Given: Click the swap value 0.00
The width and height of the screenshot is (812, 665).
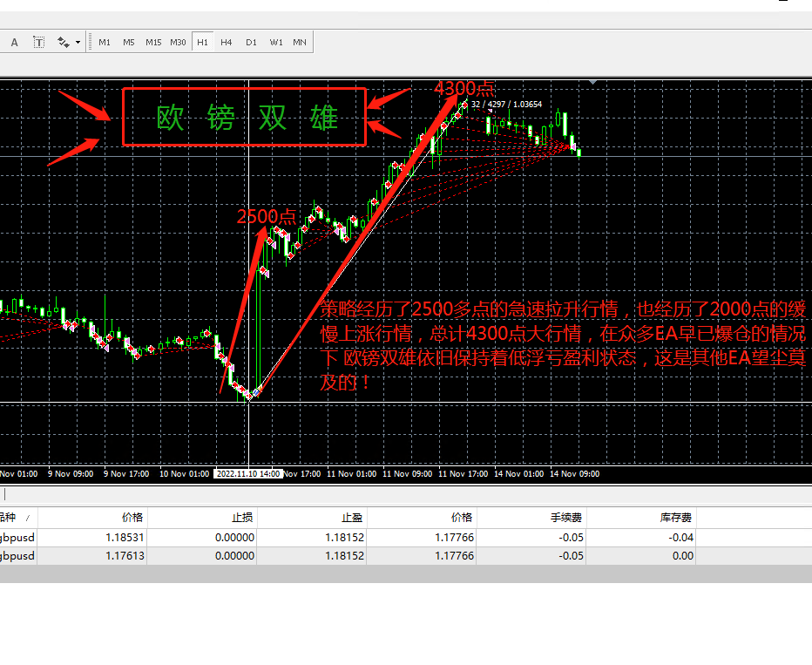Looking at the screenshot, I should coord(683,556).
